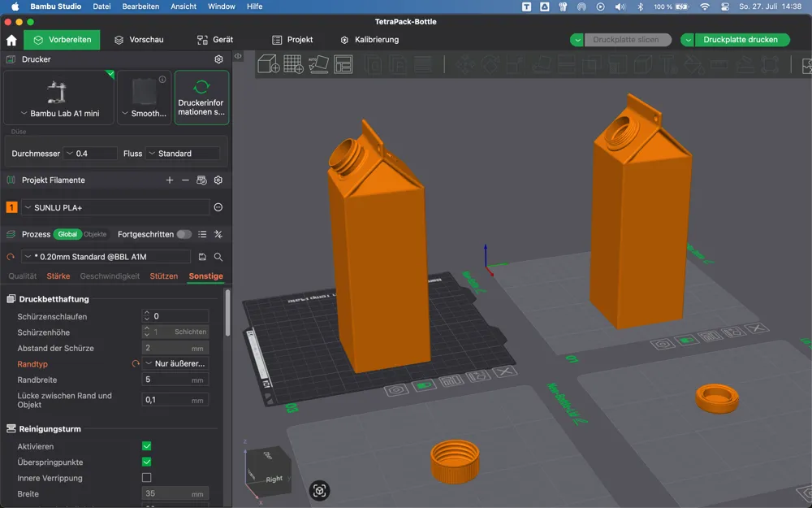Click the home icon

click(11, 40)
